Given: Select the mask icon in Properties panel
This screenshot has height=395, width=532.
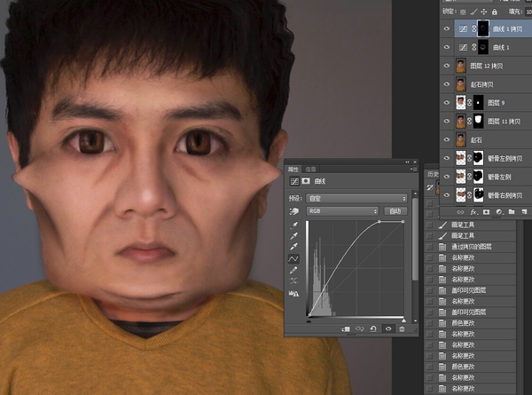Looking at the screenshot, I should [306, 181].
